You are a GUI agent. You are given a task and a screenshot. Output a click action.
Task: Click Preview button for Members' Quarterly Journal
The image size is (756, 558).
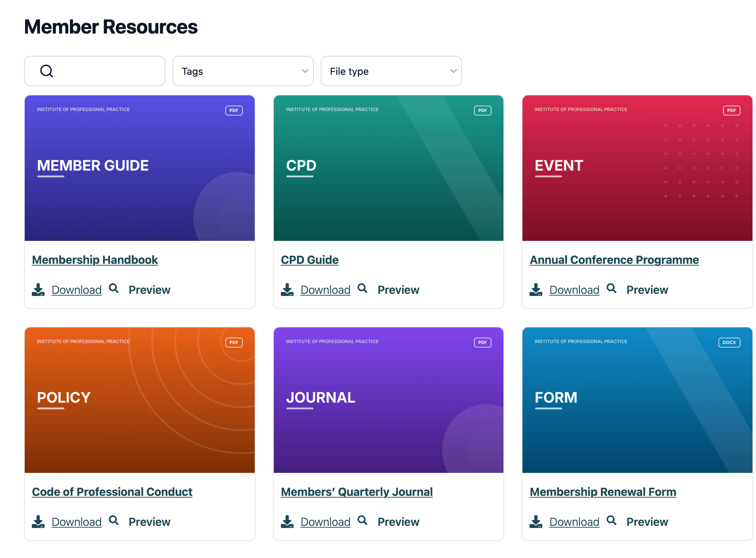tap(398, 522)
